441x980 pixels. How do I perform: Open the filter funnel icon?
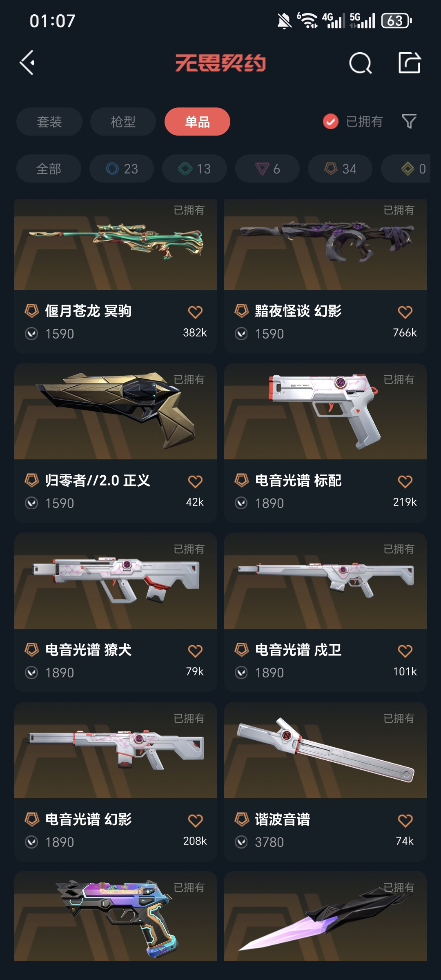(x=409, y=121)
